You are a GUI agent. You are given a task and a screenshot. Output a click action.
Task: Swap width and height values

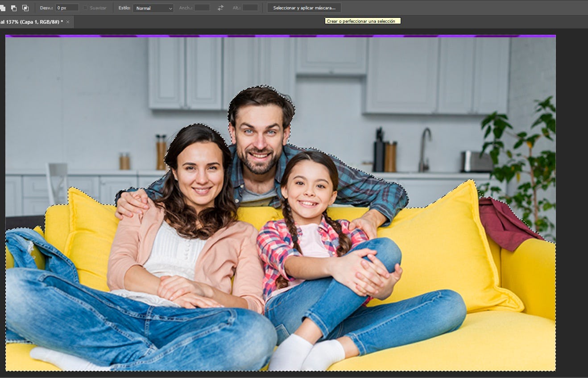(220, 8)
